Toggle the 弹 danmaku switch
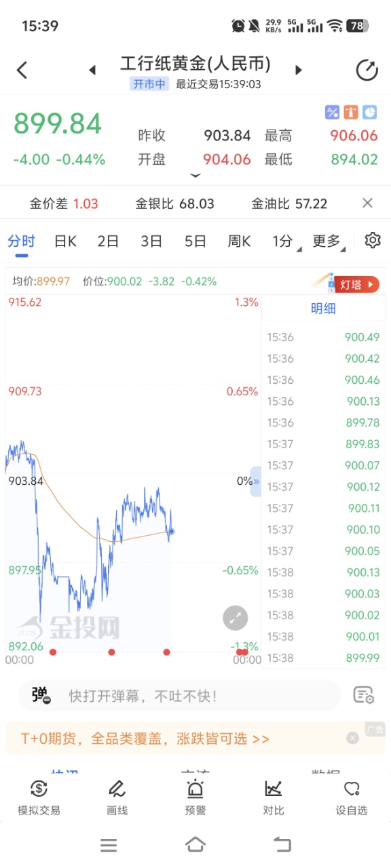391x868 pixels. 41,695
